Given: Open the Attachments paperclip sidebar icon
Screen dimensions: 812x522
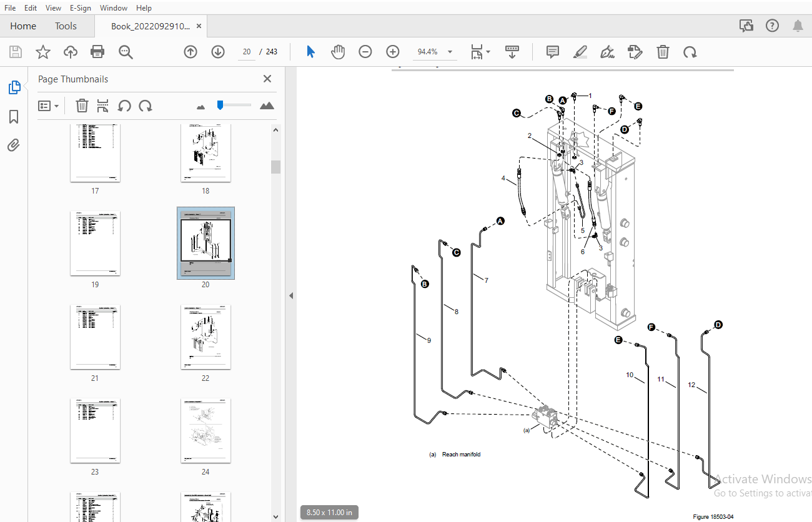Looking at the screenshot, I should click(x=14, y=145).
